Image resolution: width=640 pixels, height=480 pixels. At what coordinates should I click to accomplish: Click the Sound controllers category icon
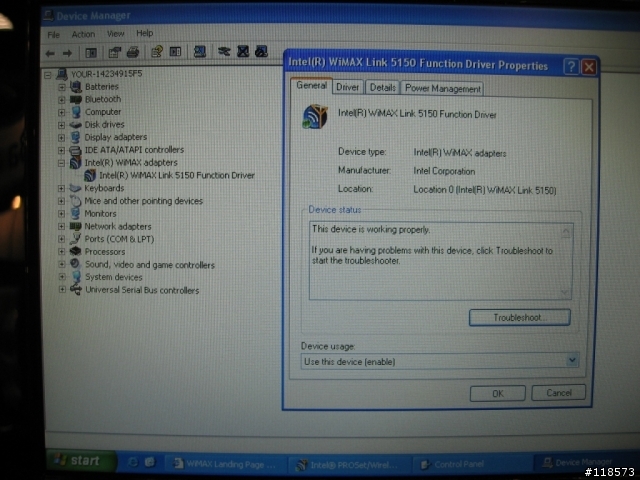75,264
